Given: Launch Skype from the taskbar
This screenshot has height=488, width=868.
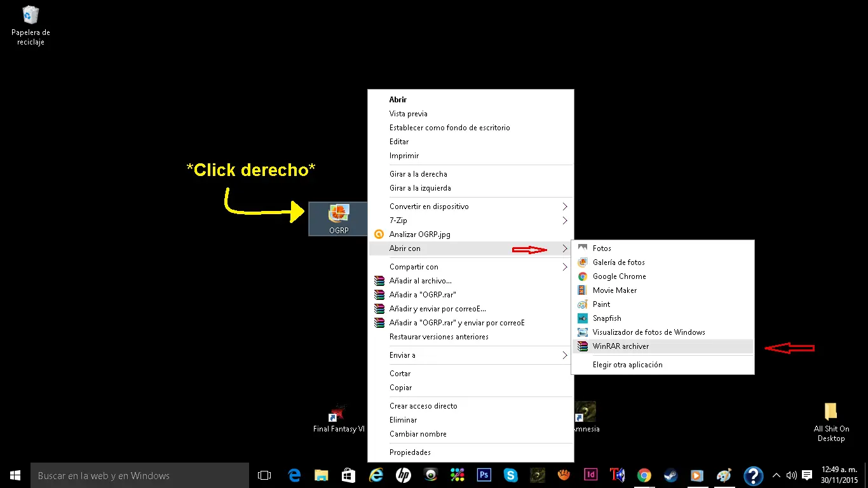Looking at the screenshot, I should [511, 475].
